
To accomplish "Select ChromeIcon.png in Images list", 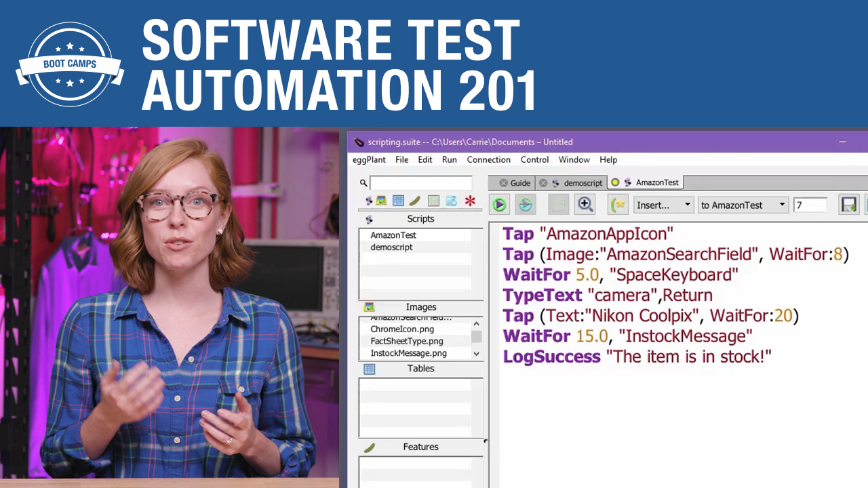I will coord(402,329).
